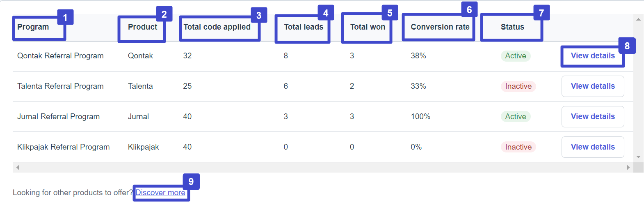Click View details for Qontak Referral Program
The width and height of the screenshot is (644, 203).
593,56
